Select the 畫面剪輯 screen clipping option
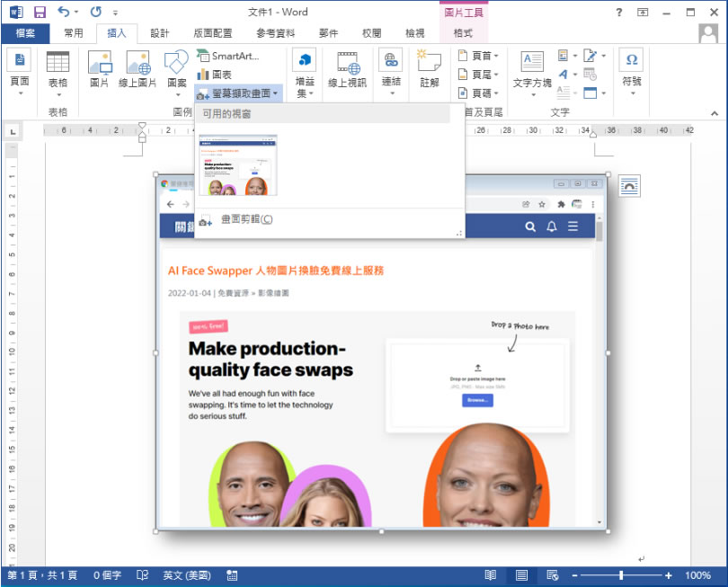 (x=246, y=219)
